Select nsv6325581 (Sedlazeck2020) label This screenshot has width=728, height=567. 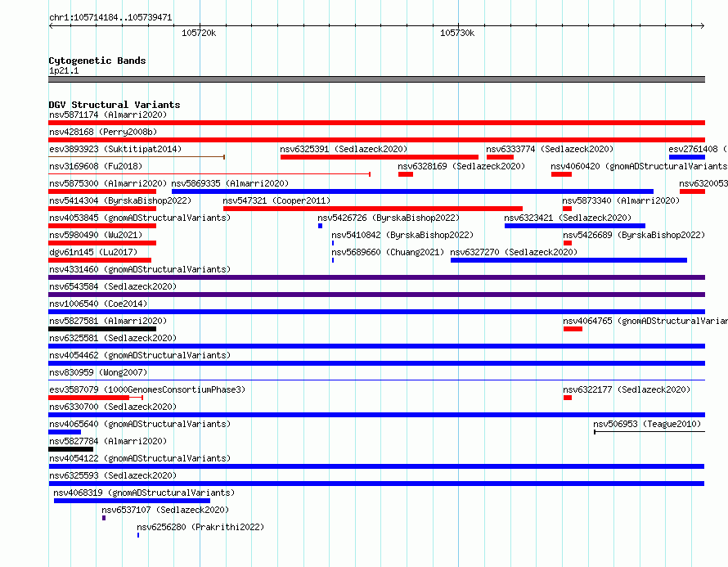pos(113,338)
